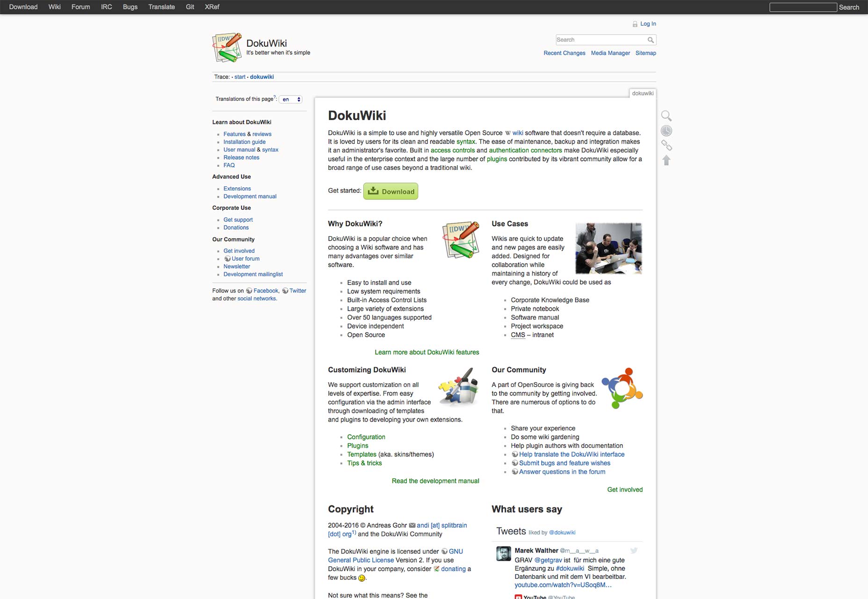Click the DokuWiki logo in header

coord(227,47)
